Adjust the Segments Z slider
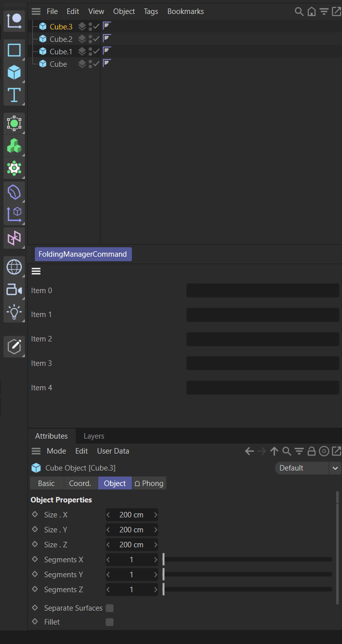This screenshot has height=644, width=342. point(247,590)
